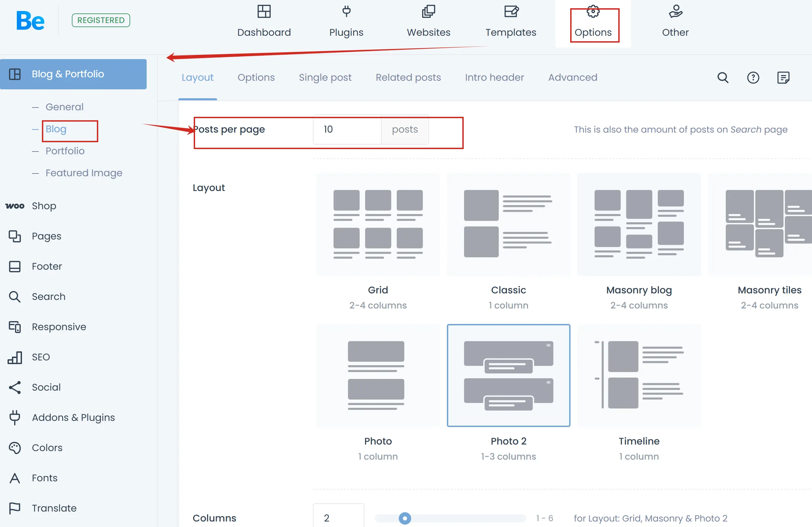
Task: Open Featured Image submenu link
Action: point(84,173)
